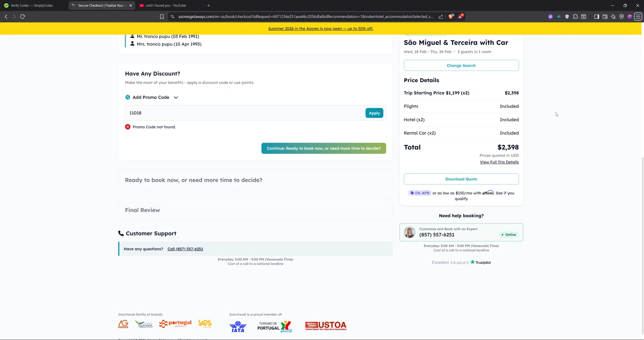
Task: Call (857) 557-6251 link under Customer Support
Action: (x=185, y=249)
